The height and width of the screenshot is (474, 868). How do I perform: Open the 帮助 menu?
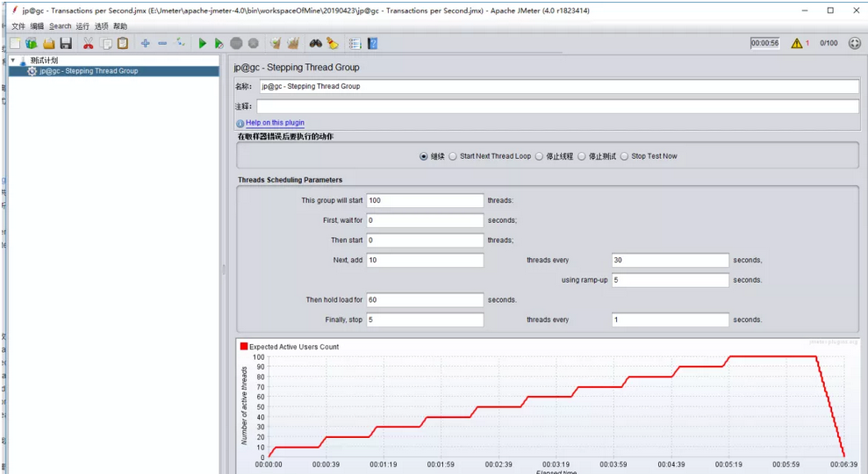click(x=120, y=26)
